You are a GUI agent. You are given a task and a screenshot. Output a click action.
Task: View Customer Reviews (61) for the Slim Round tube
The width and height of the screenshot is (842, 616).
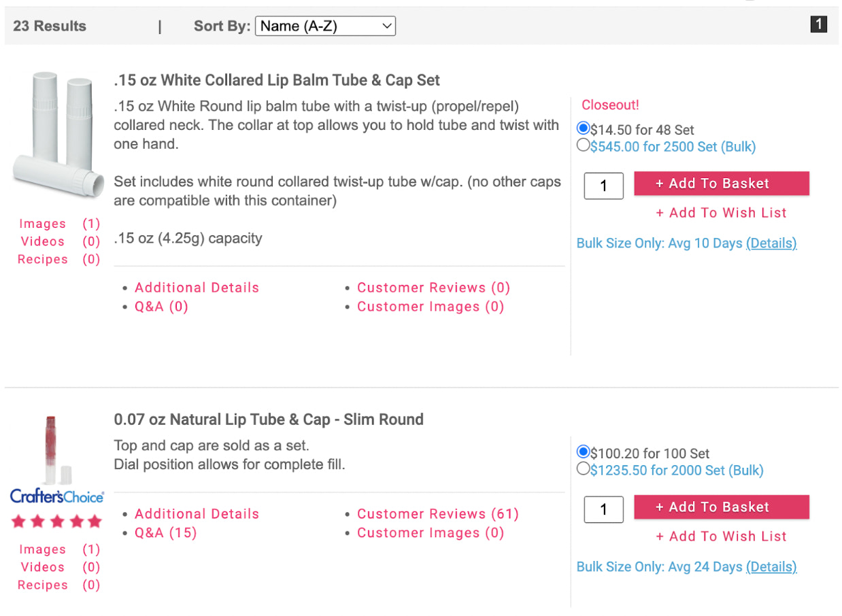tap(437, 513)
